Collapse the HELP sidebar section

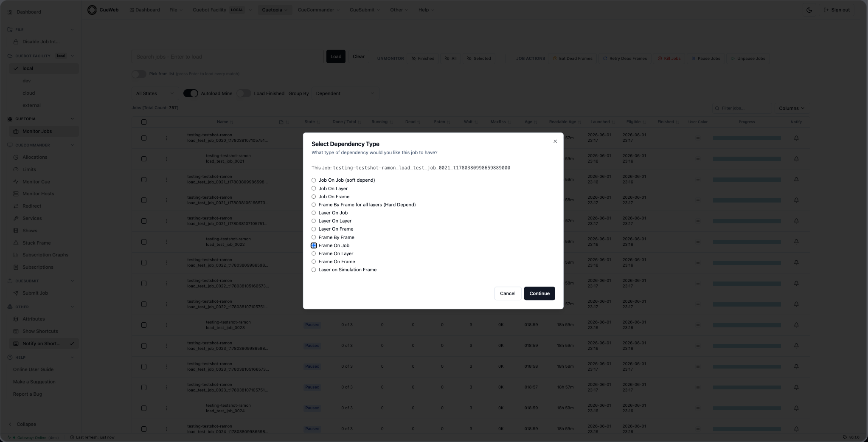tap(72, 358)
